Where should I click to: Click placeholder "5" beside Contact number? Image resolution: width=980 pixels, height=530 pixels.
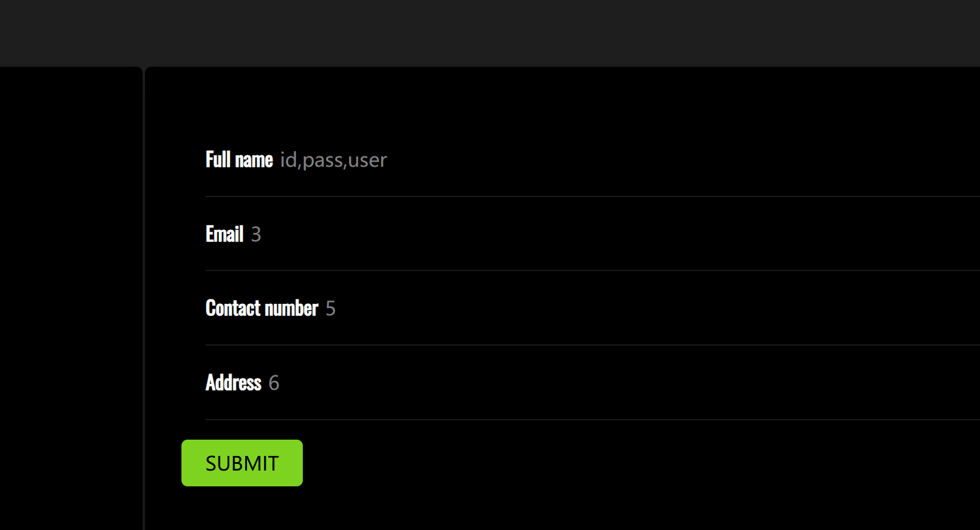[x=330, y=309]
